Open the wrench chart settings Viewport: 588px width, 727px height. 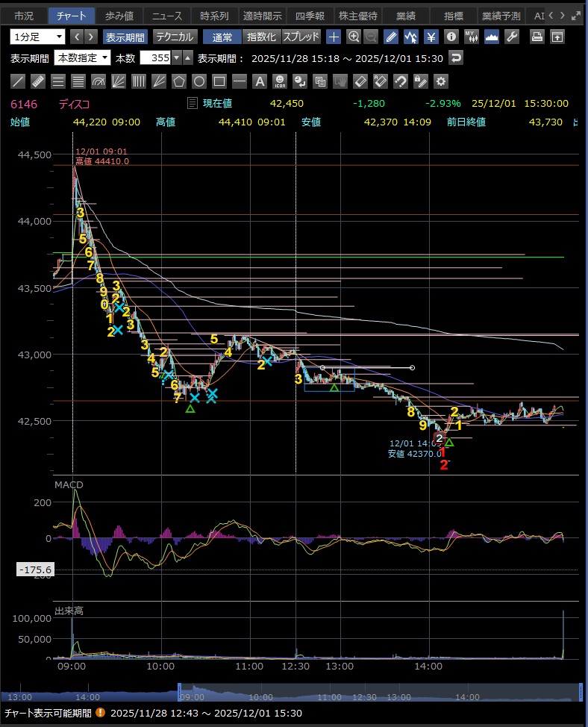(512, 37)
